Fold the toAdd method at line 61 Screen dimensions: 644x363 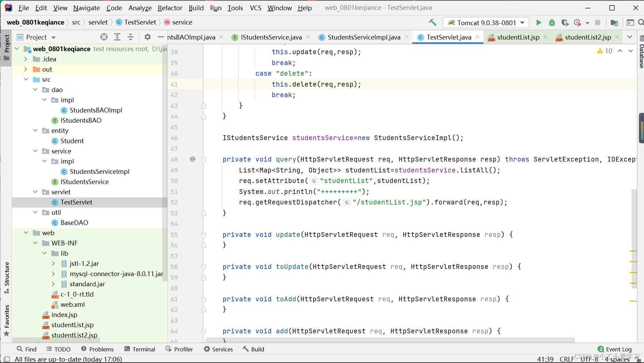[x=204, y=299]
